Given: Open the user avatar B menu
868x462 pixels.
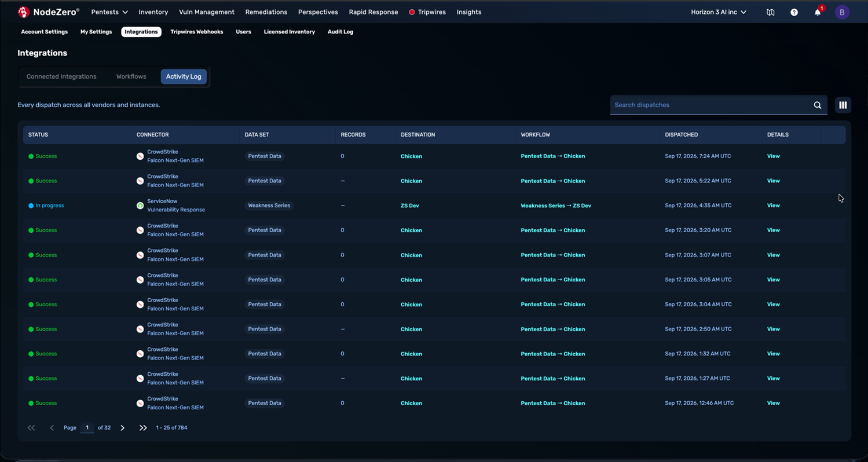Looking at the screenshot, I should click(x=842, y=12).
